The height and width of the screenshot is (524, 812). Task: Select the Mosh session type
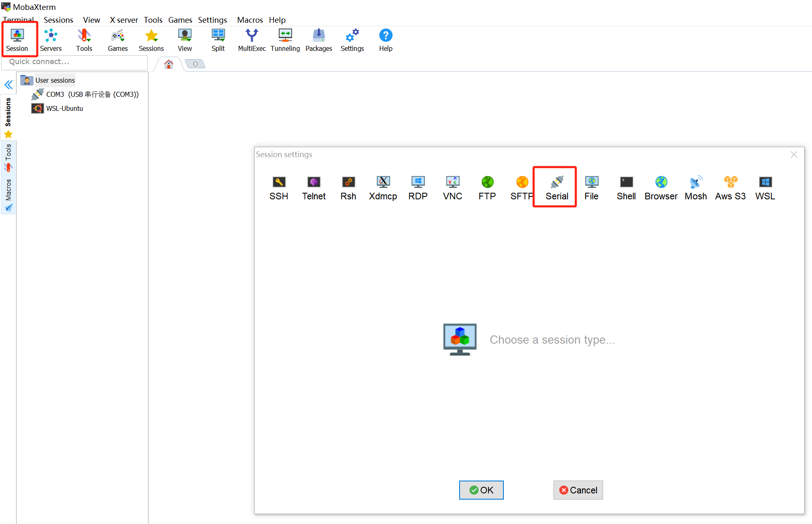(x=696, y=188)
